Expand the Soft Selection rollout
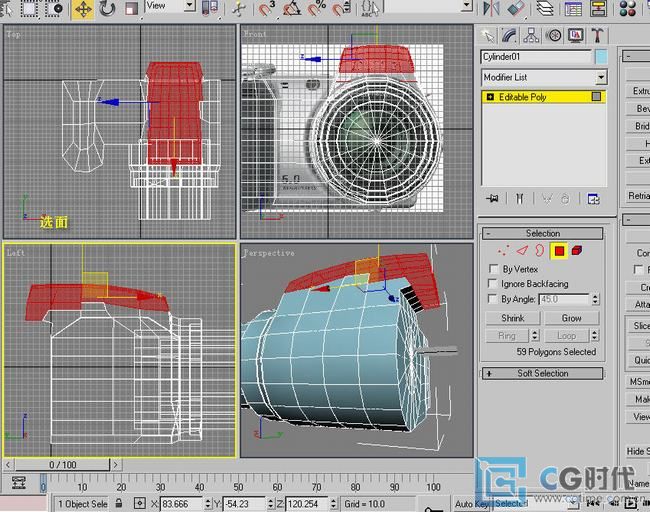Screen dimensions: 650x512 tap(542, 374)
